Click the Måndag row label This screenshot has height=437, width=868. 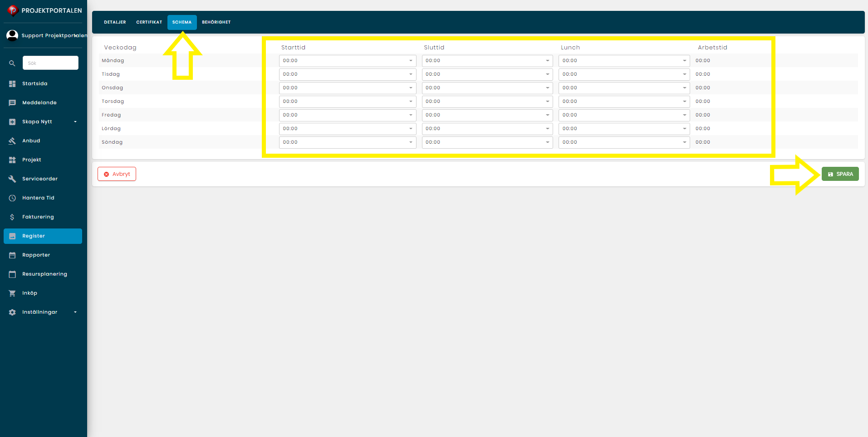[113, 61]
